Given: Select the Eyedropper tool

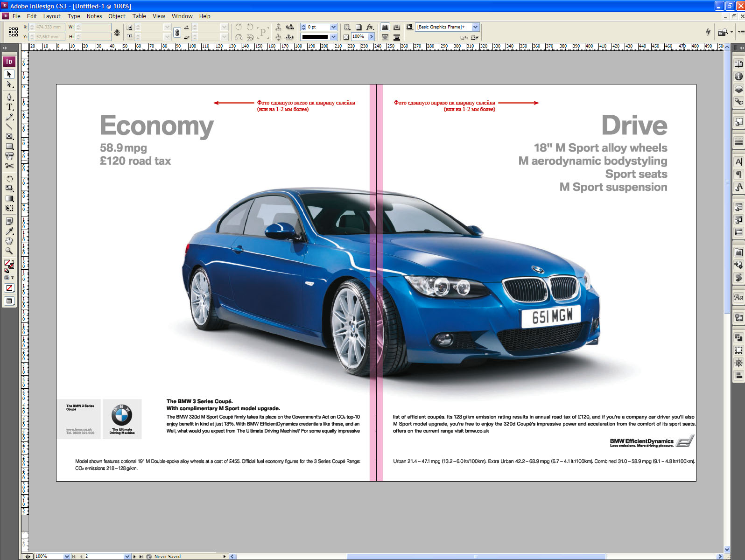Looking at the screenshot, I should click(9, 231).
